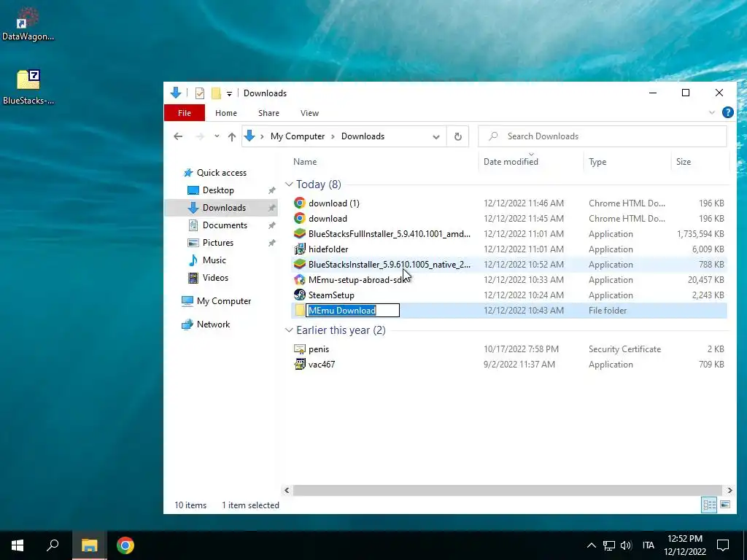The width and height of the screenshot is (747, 560).
Task: Select BlueStacksInstaller_5.9.610 file icon
Action: coord(300,264)
